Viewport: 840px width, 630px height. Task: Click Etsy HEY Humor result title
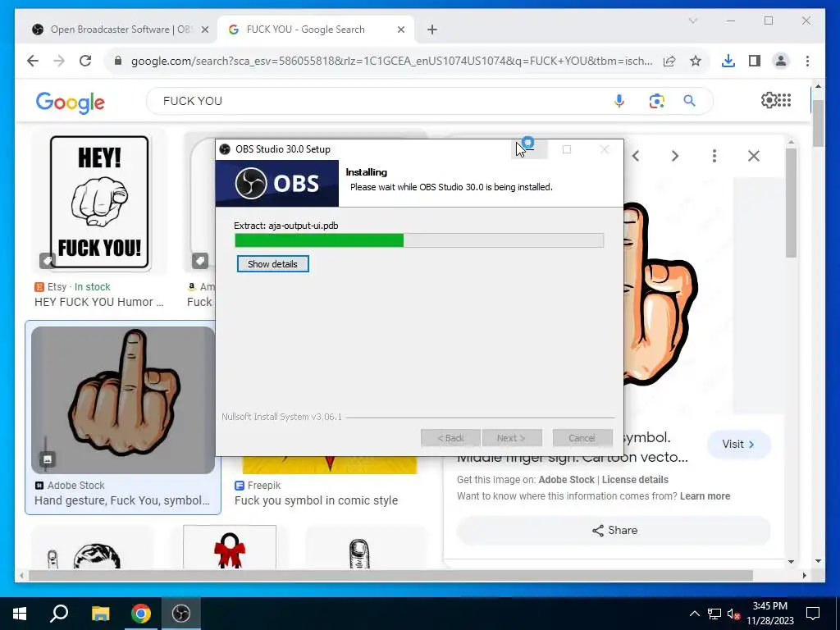pos(99,302)
